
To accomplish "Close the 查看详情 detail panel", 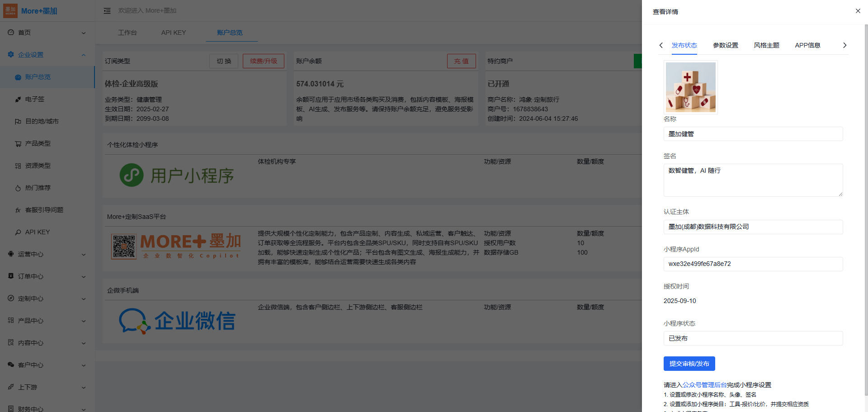I will pyautogui.click(x=858, y=11).
